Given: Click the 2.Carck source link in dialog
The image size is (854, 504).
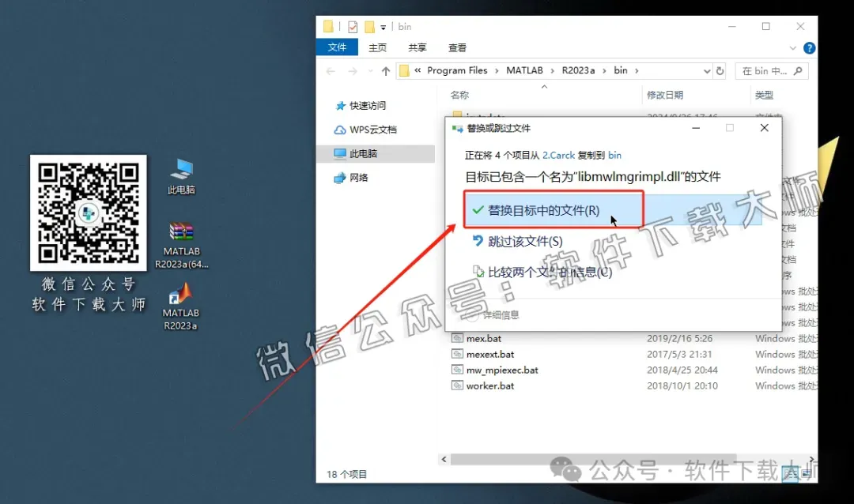Looking at the screenshot, I should pyautogui.click(x=558, y=155).
